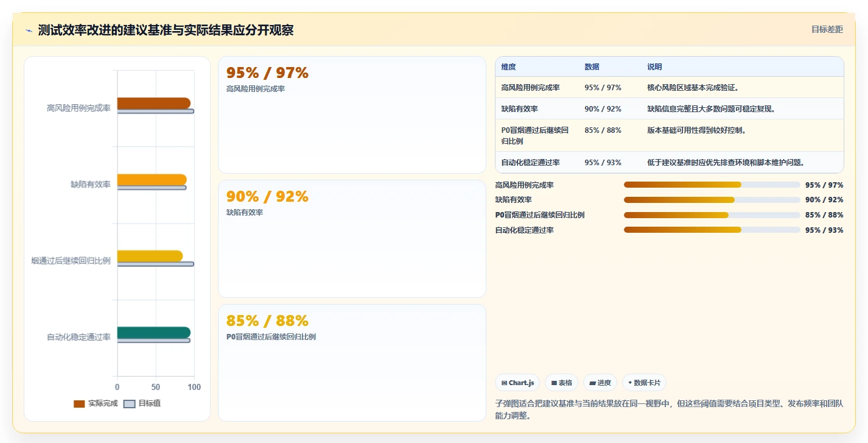Click the lightning icon beside the header title

coord(29,30)
